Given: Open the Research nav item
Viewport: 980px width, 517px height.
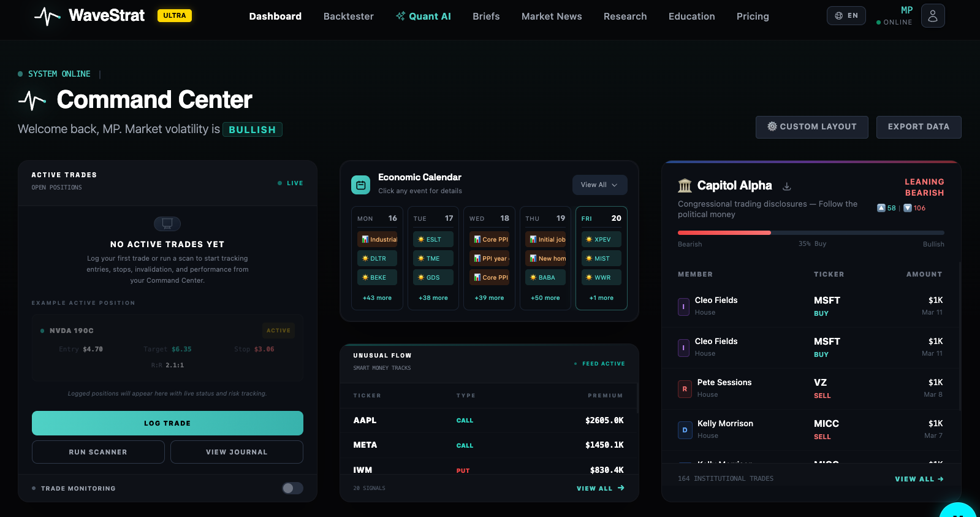Looking at the screenshot, I should (625, 16).
